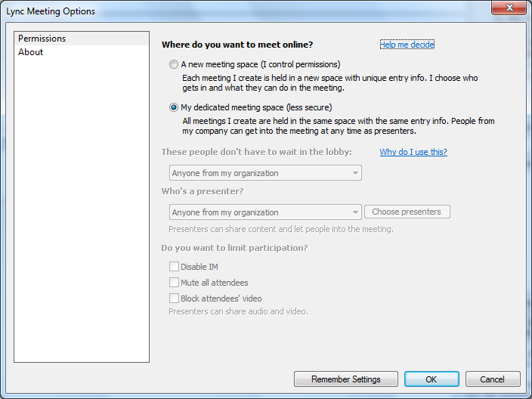Click the empty area of the left list panel
532x399 pixels.
click(82, 212)
